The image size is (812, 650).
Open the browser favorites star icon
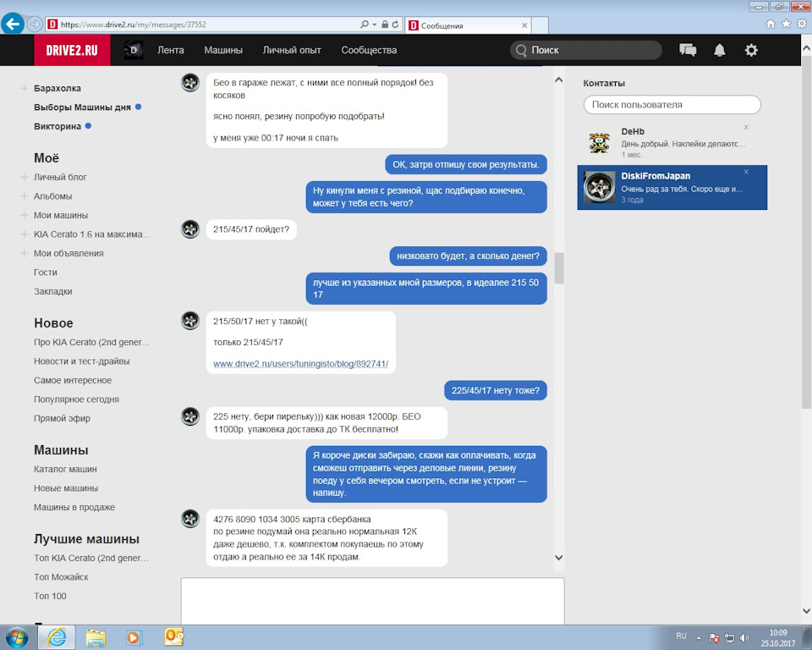click(x=786, y=24)
